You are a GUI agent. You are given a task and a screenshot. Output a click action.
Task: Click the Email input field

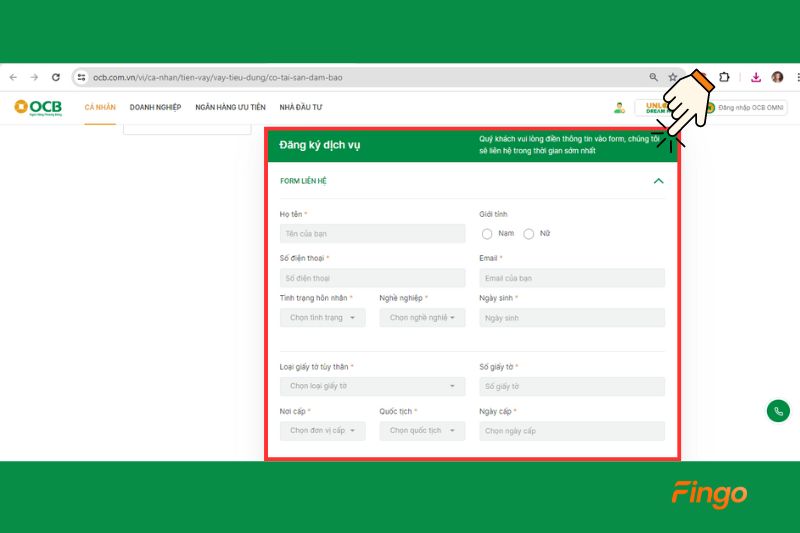572,278
